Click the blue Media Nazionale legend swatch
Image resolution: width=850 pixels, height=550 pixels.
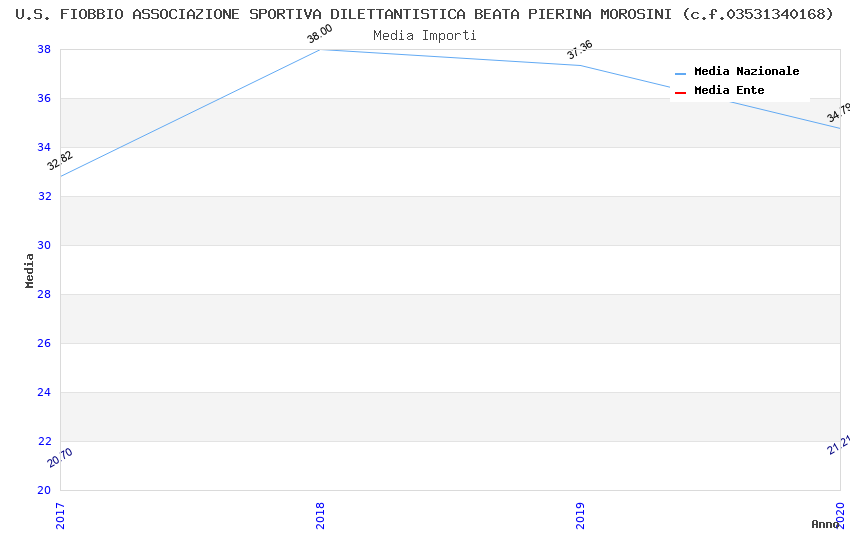(x=681, y=73)
